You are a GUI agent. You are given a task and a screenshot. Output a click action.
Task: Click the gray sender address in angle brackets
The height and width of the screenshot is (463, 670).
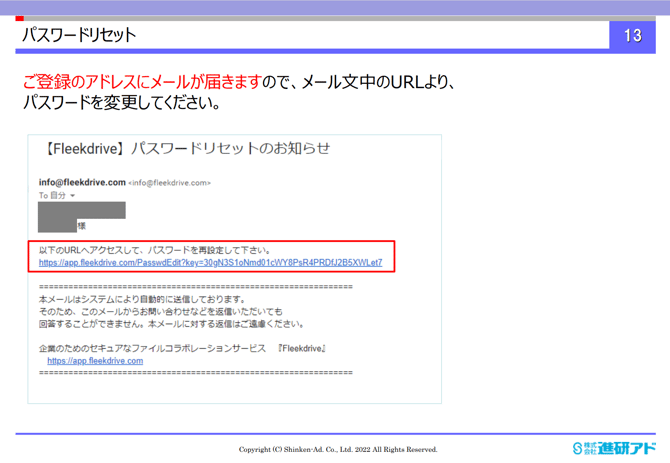pyautogui.click(x=170, y=183)
